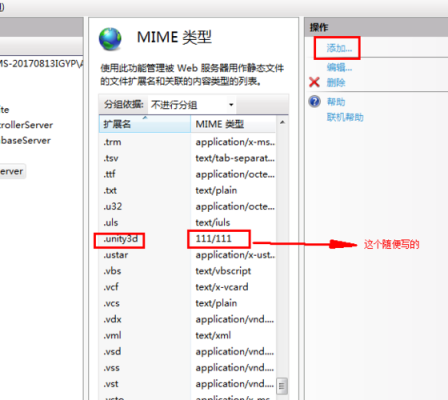448x400 pixels.
Task: Sort by the 扩展名 column header
Action: click(145, 124)
